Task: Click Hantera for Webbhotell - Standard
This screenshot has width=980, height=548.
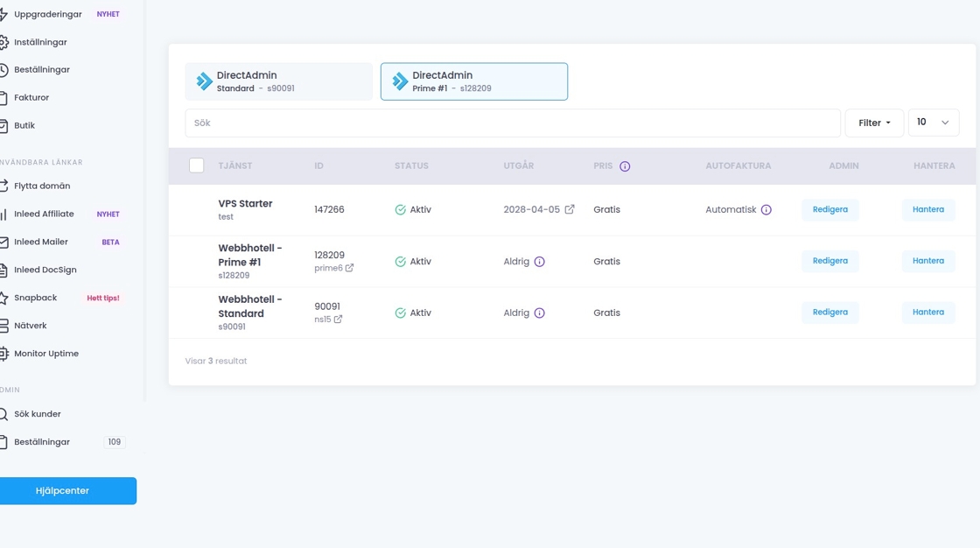Action: (927, 313)
